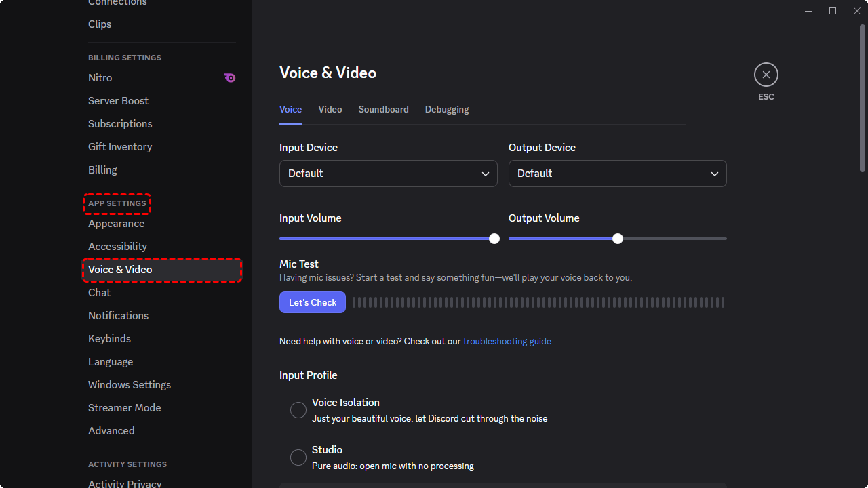Click the Output Device chevron arrow
Viewport: 868px width, 488px height.
(x=715, y=174)
